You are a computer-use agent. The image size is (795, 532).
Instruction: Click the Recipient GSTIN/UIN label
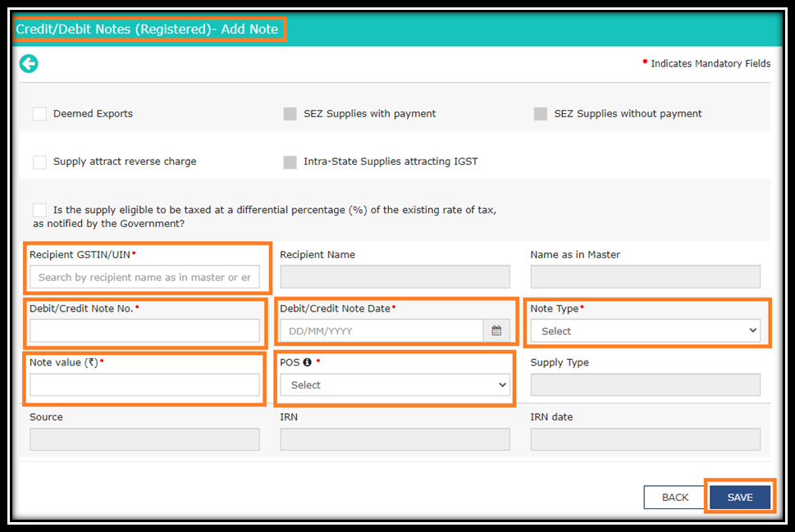click(80, 254)
